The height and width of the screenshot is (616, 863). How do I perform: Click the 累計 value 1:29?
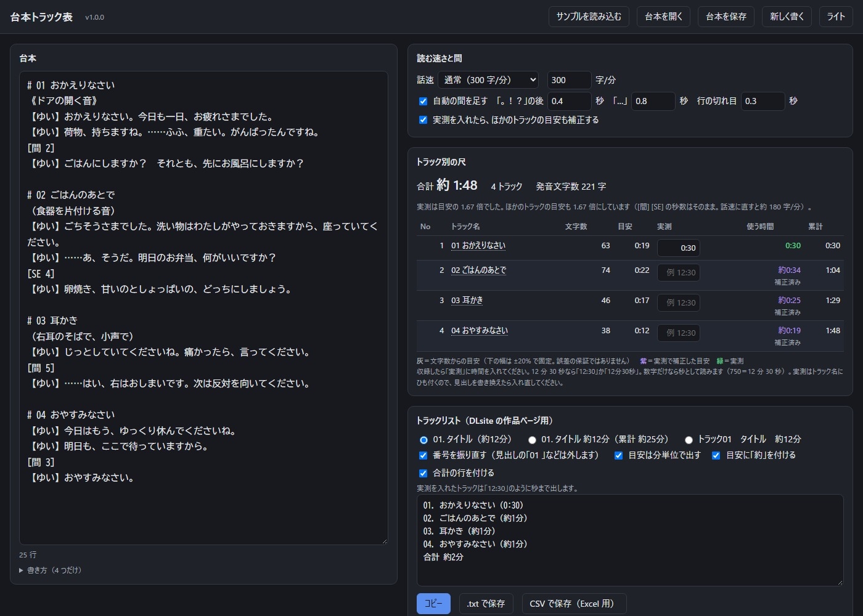(x=833, y=301)
